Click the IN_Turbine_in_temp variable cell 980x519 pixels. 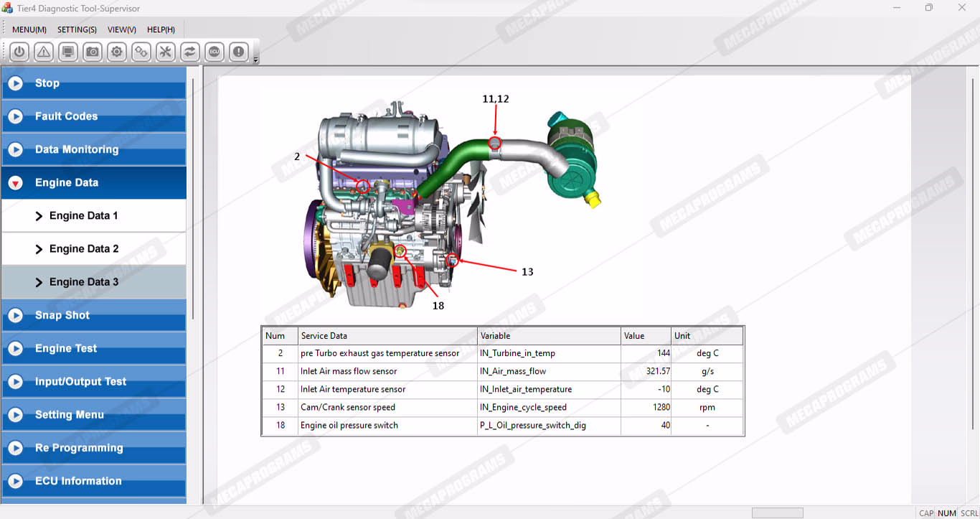[x=549, y=353]
